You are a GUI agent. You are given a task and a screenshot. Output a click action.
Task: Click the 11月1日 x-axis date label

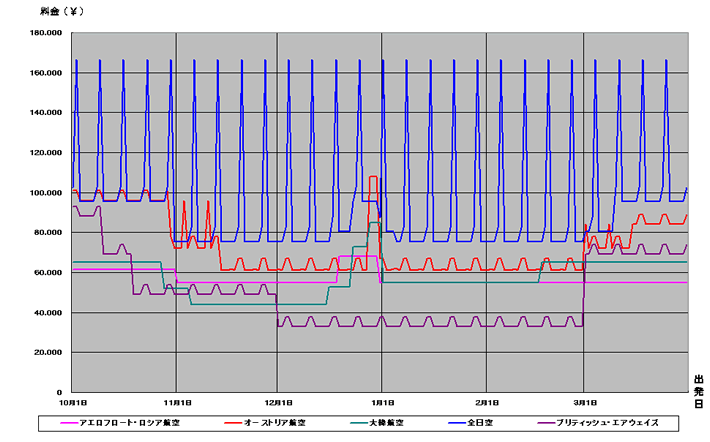coord(178,403)
